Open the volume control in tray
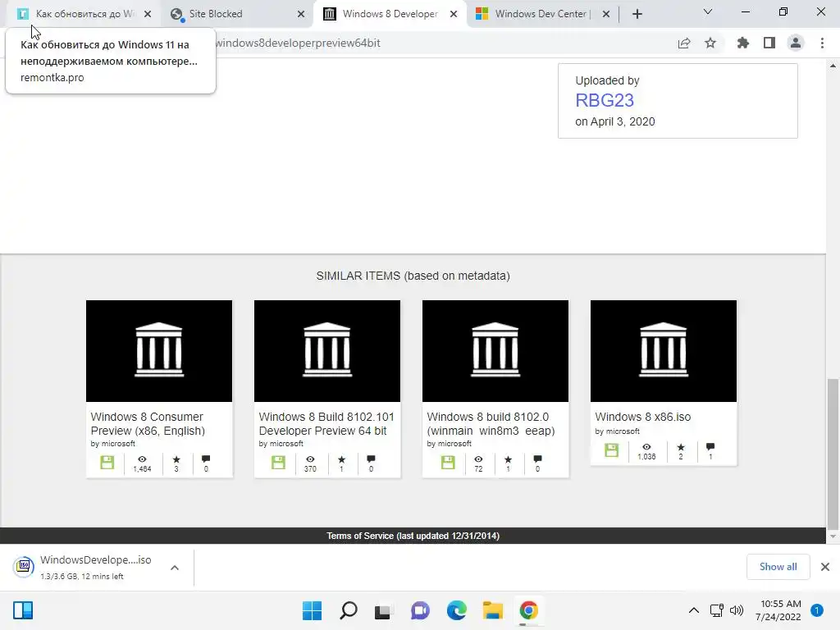 [737, 610]
